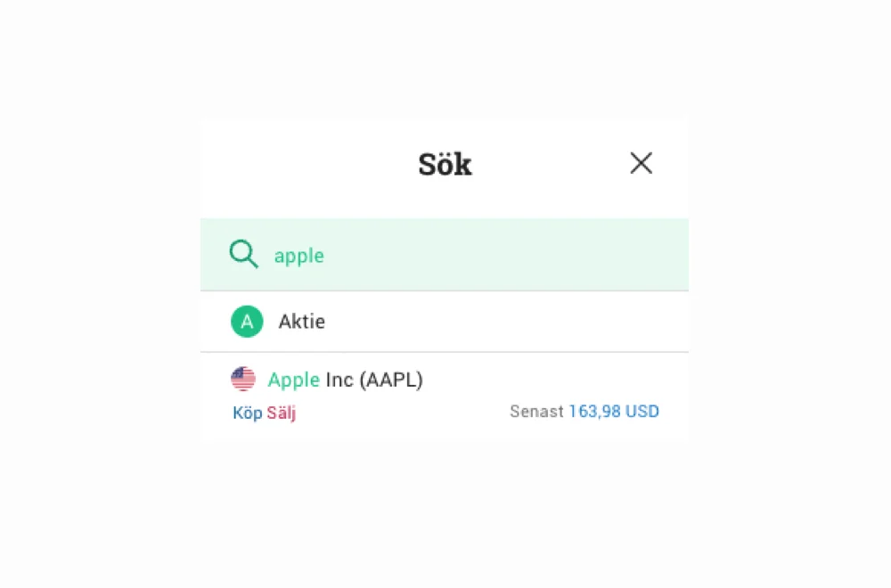Click empty area of the green search bar
The image size is (891, 588).
pyautogui.click(x=506, y=255)
